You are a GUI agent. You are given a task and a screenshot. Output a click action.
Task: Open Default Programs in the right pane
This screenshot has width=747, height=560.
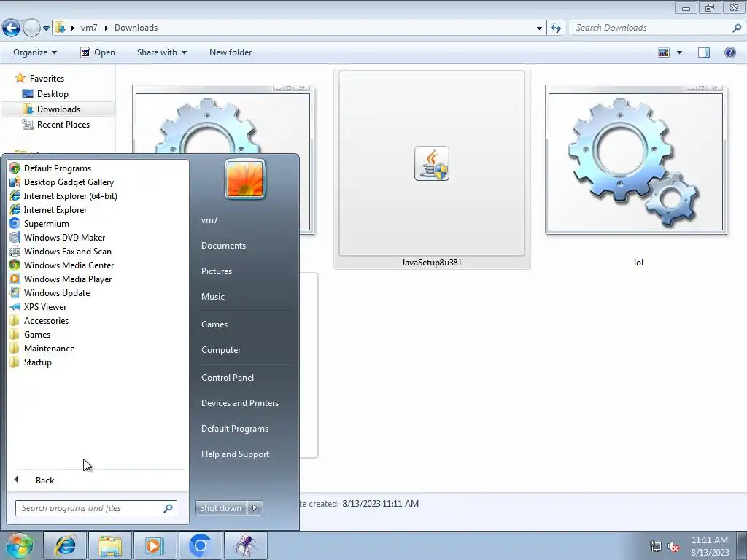(235, 429)
